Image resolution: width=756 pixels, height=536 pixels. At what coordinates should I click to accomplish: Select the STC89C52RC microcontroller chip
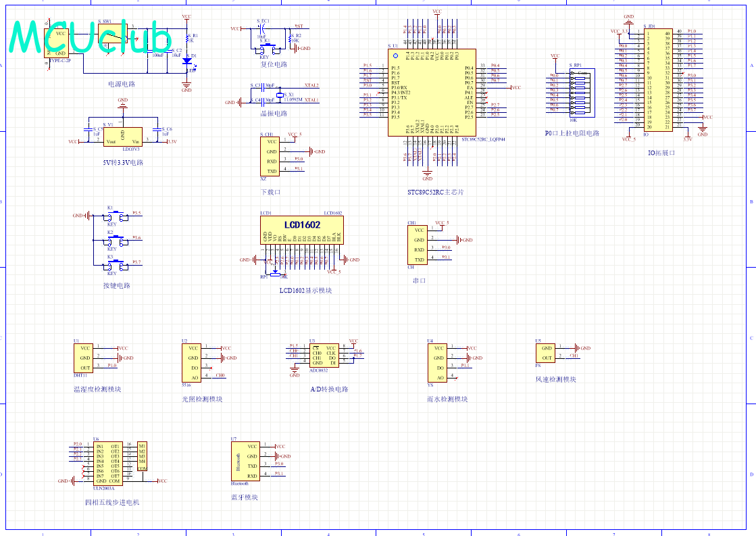click(x=432, y=92)
